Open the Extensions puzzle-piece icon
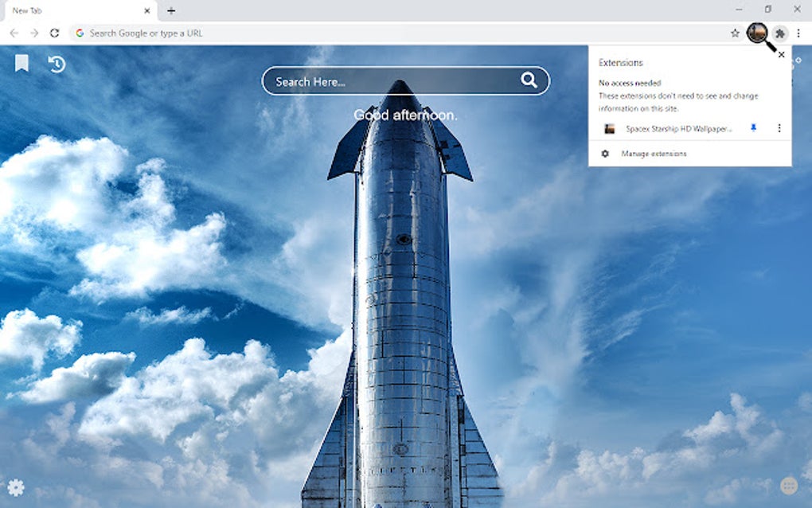Image resolution: width=812 pixels, height=508 pixels. click(779, 33)
